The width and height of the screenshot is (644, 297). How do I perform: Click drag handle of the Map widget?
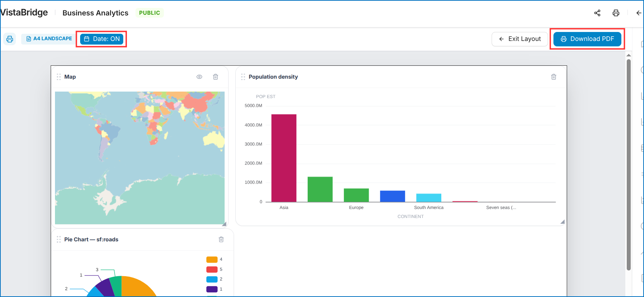coord(59,77)
